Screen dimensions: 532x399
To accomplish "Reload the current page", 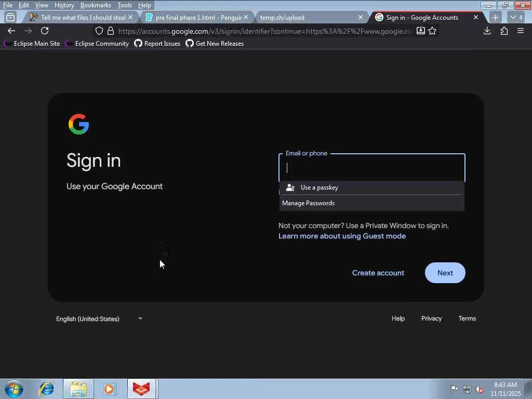I will (45, 31).
